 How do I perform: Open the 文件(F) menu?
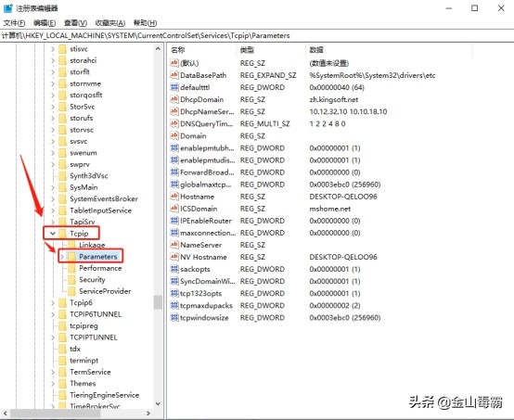tap(14, 23)
